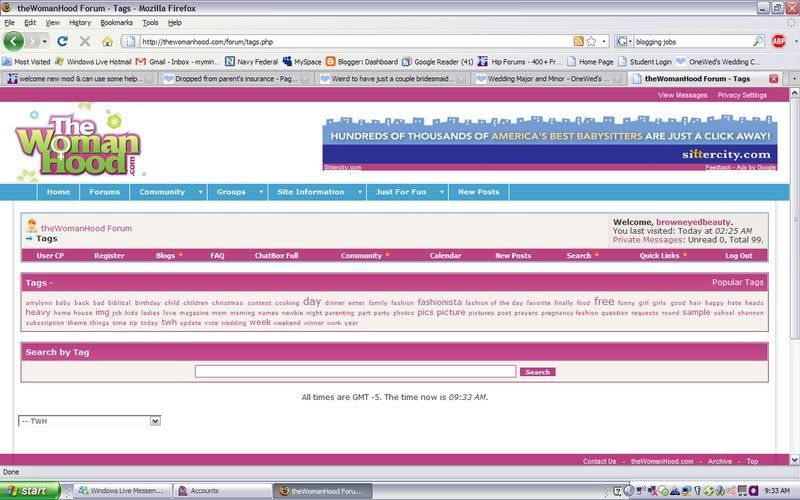Click the fashionista tag link
The image size is (800, 500).
pos(440,302)
